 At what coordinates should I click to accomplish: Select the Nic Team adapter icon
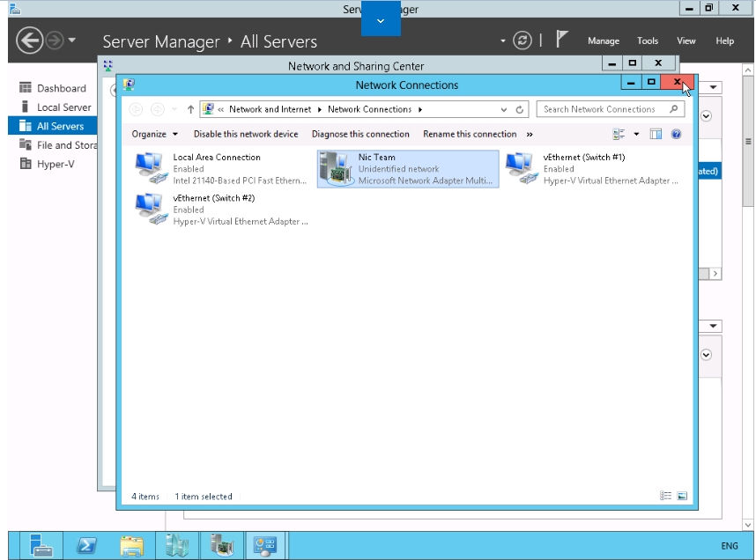pyautogui.click(x=336, y=168)
